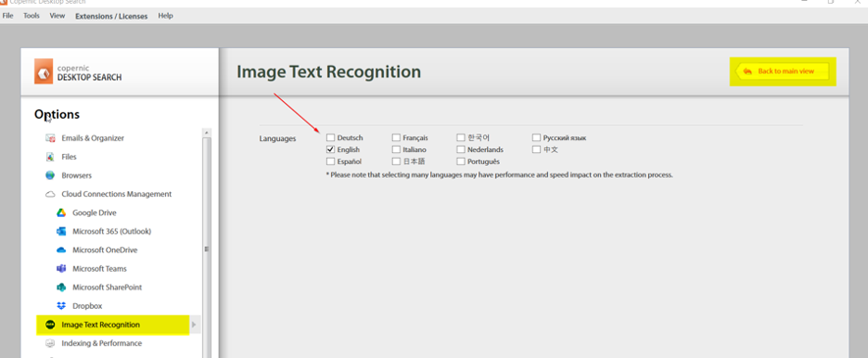This screenshot has height=358, width=868.
Task: Click the arrow beside Image Text Recognition
Action: point(194,325)
